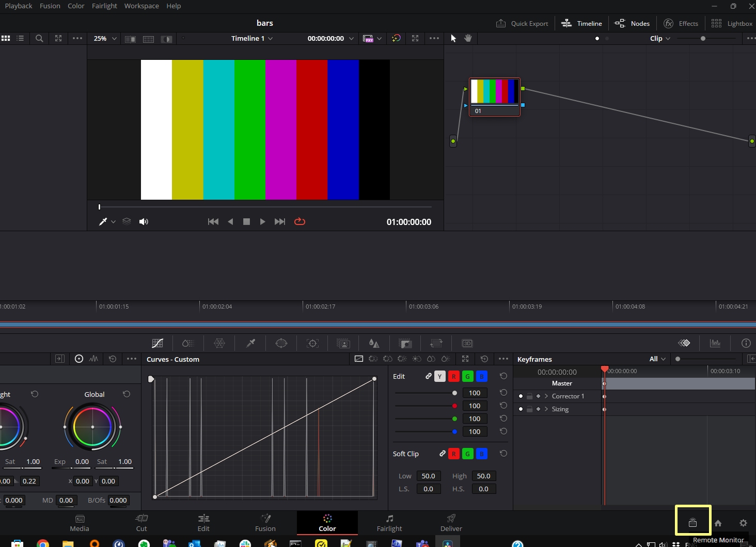Toggle the blue channel Edit button
The width and height of the screenshot is (756, 547).
coord(481,376)
